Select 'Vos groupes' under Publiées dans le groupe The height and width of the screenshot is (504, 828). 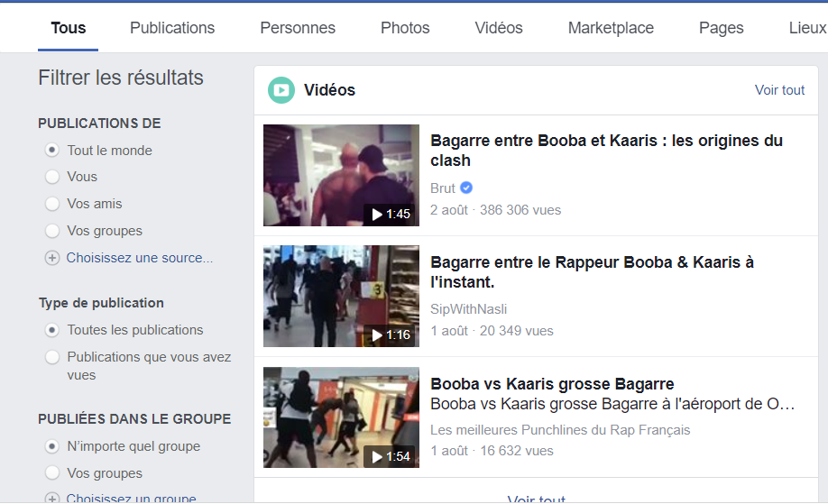(52, 473)
